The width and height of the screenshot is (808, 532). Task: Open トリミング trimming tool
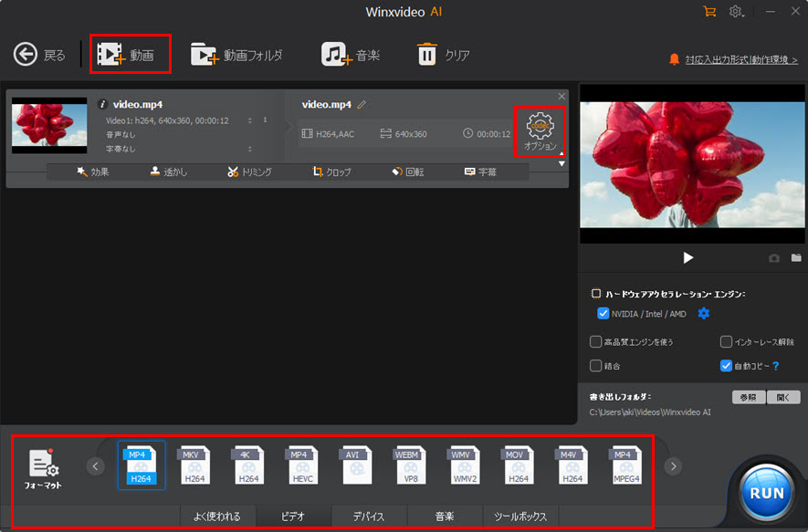[x=249, y=172]
